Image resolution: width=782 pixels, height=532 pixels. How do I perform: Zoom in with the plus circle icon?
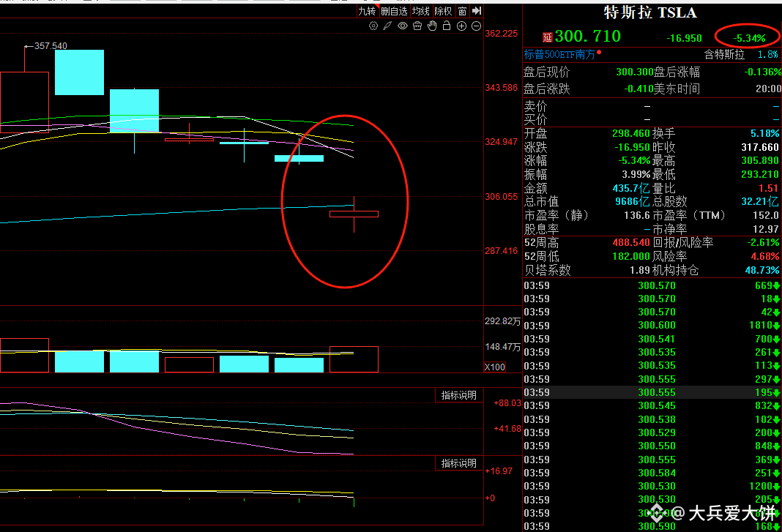(462, 26)
